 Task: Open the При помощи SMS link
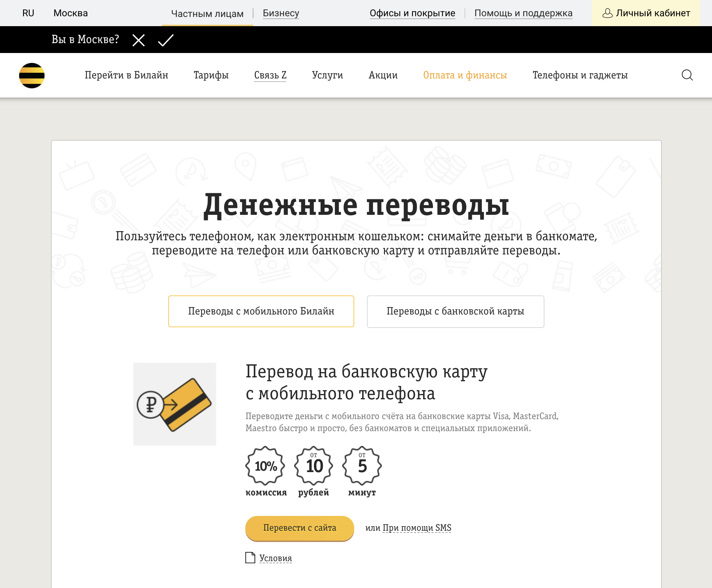point(417,528)
